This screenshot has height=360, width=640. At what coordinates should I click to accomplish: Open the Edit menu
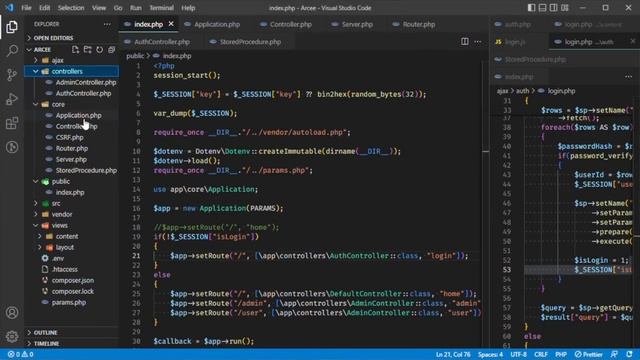44,8
